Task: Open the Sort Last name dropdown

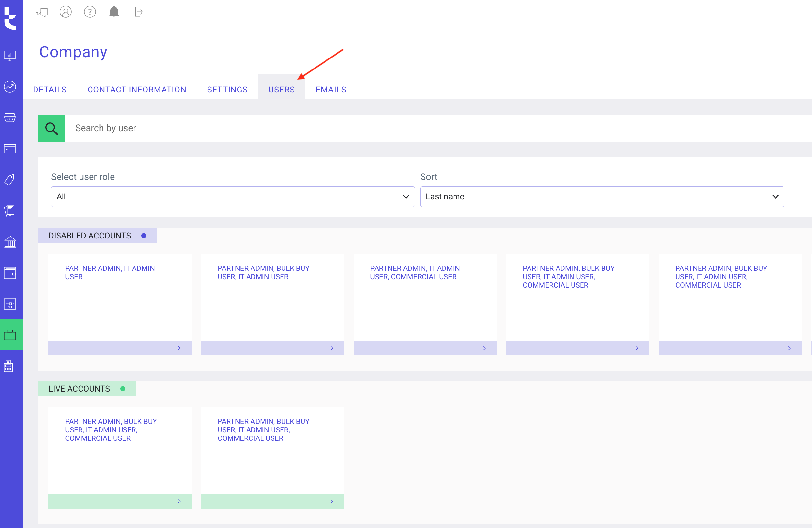Action: (x=602, y=197)
